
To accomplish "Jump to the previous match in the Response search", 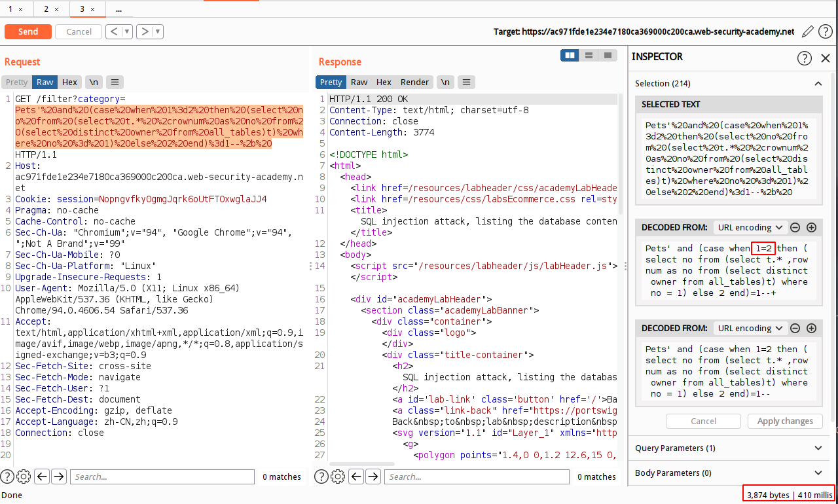I will pyautogui.click(x=356, y=477).
